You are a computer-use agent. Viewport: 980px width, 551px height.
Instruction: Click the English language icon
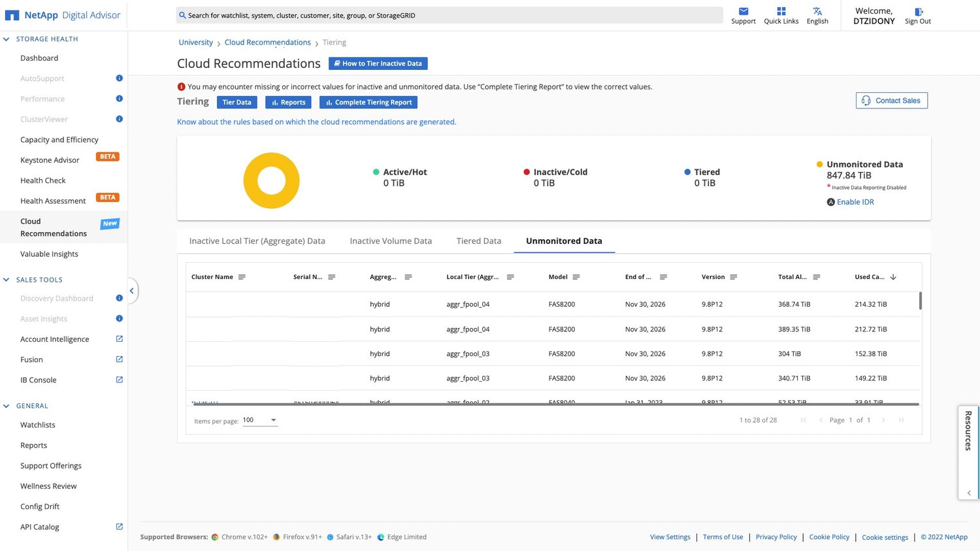point(817,11)
